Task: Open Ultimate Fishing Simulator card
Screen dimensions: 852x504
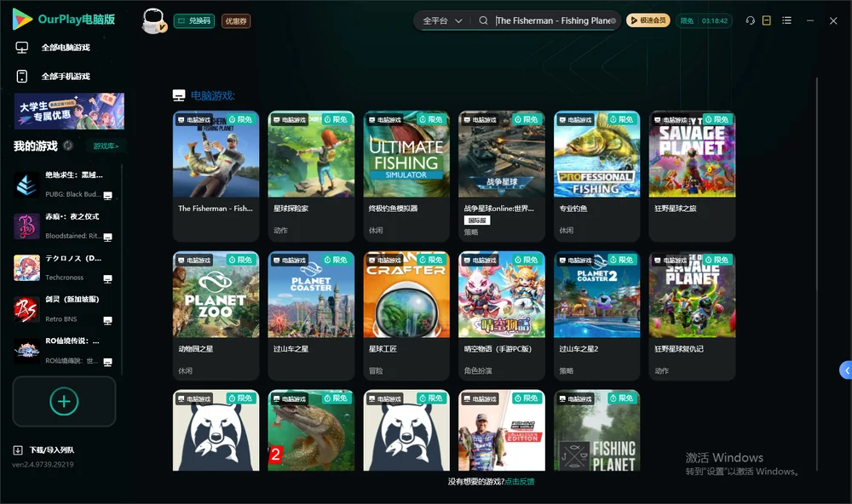Action: click(406, 176)
